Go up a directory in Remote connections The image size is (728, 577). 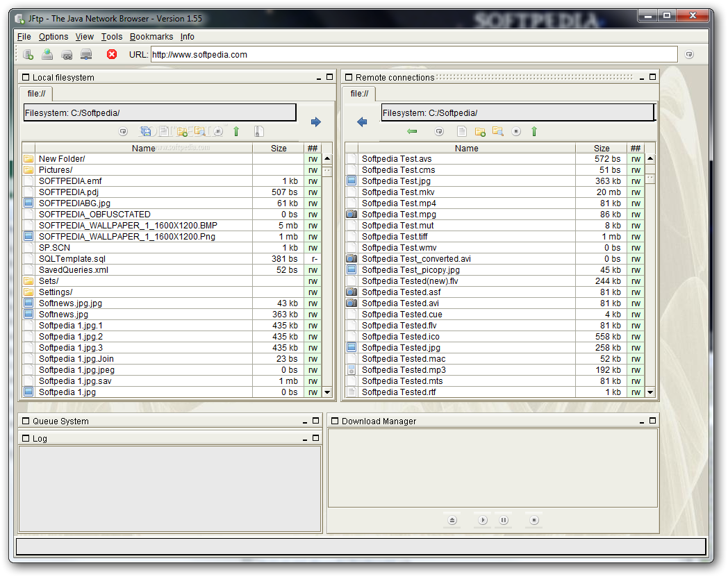coord(534,131)
